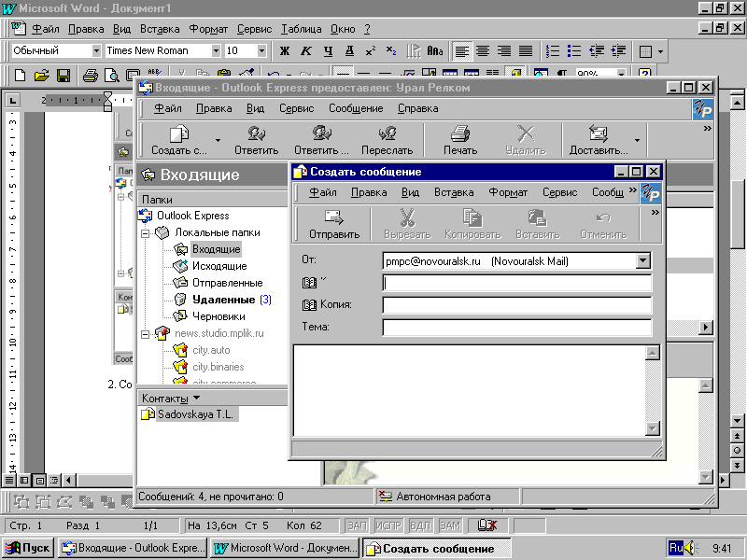This screenshot has width=747, height=560.
Task: Switch to Microsoft Word taskbar button
Action: (x=285, y=548)
